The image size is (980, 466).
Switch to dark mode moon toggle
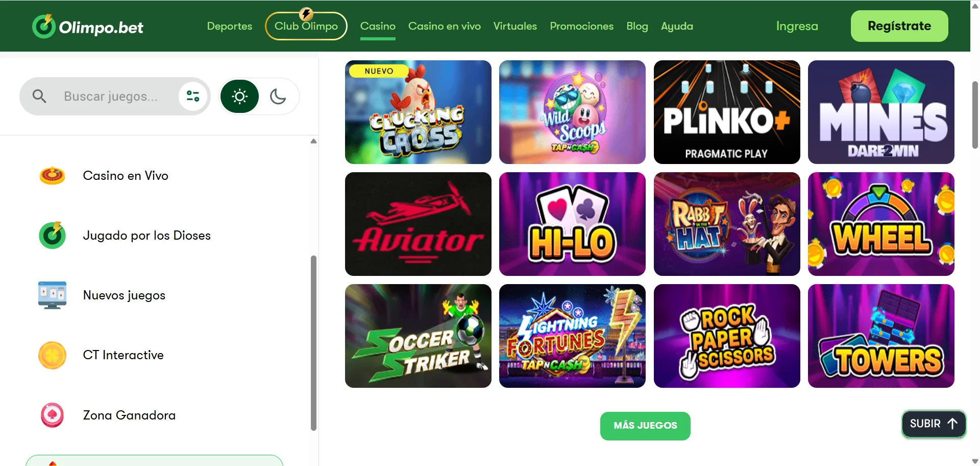click(278, 96)
